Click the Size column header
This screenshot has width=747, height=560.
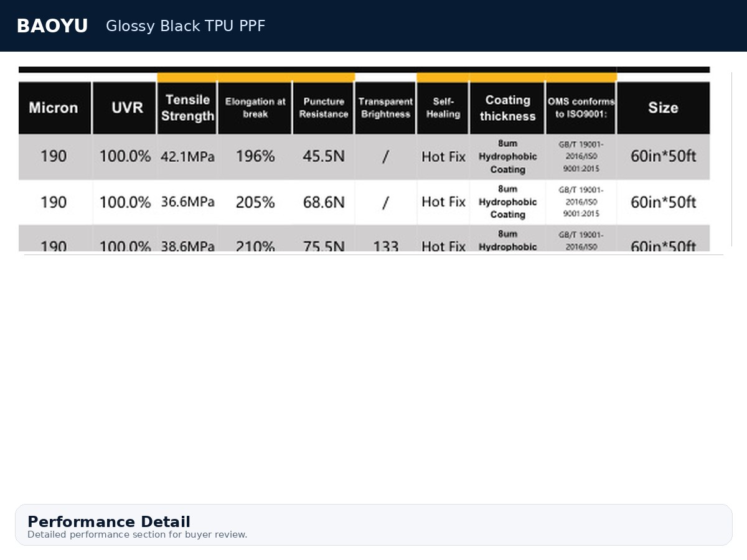coord(664,108)
